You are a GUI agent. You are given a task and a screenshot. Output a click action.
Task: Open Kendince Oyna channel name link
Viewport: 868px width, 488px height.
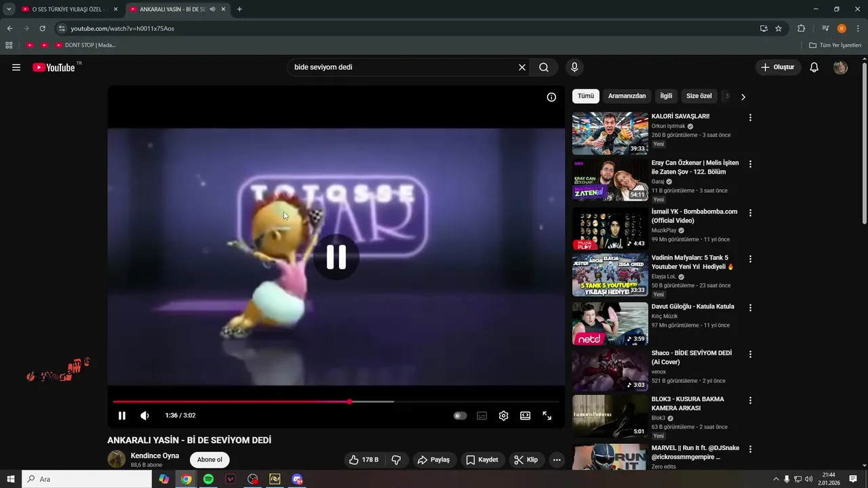155,455
